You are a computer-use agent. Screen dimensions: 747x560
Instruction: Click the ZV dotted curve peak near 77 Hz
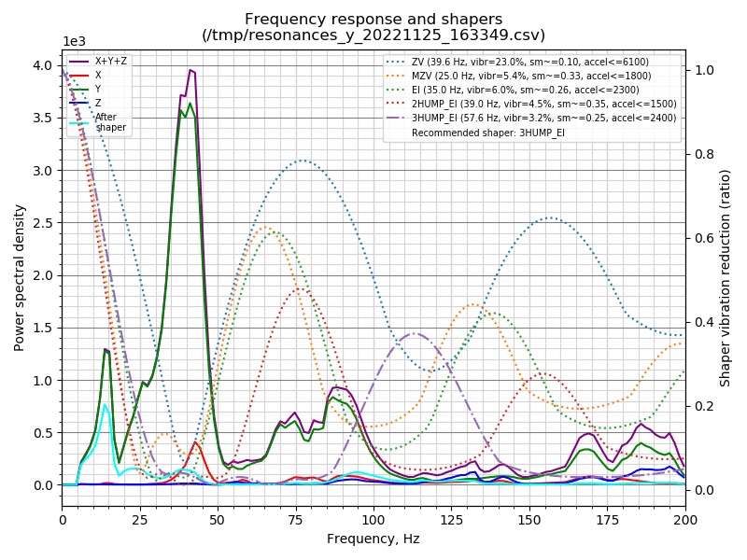coord(303,161)
